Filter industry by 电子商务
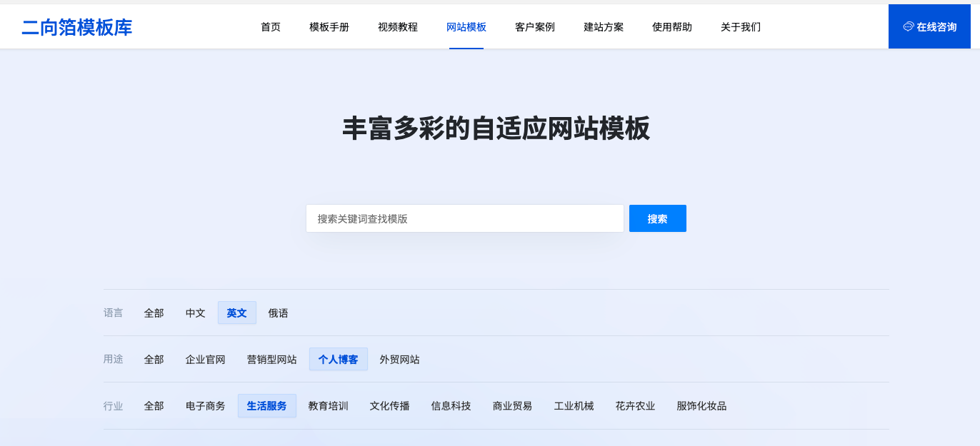The width and height of the screenshot is (980, 446). (x=206, y=406)
